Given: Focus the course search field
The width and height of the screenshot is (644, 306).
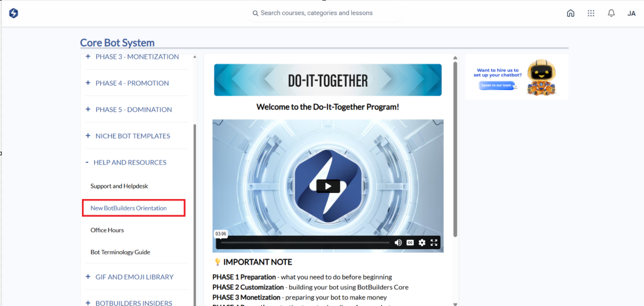Looking at the screenshot, I should pyautogui.click(x=325, y=13).
